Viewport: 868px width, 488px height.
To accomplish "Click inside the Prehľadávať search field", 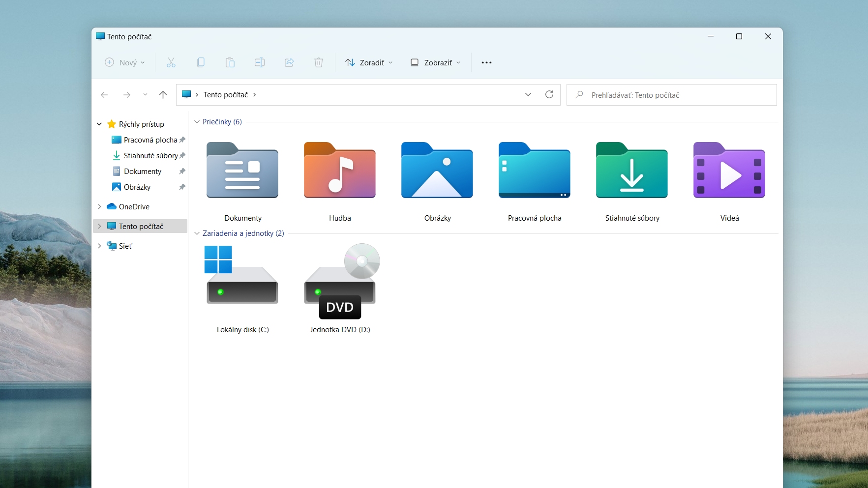I will 671,95.
